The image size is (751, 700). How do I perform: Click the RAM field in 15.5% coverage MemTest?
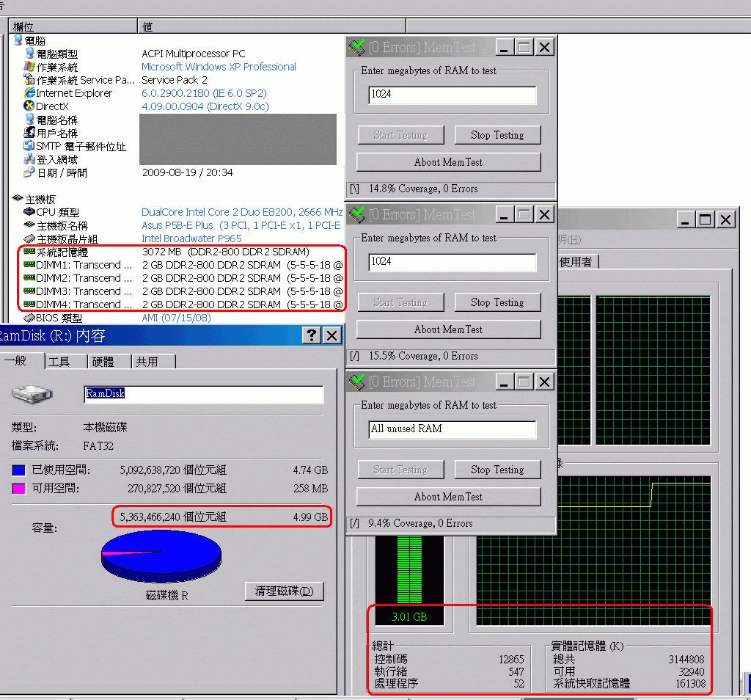click(452, 262)
